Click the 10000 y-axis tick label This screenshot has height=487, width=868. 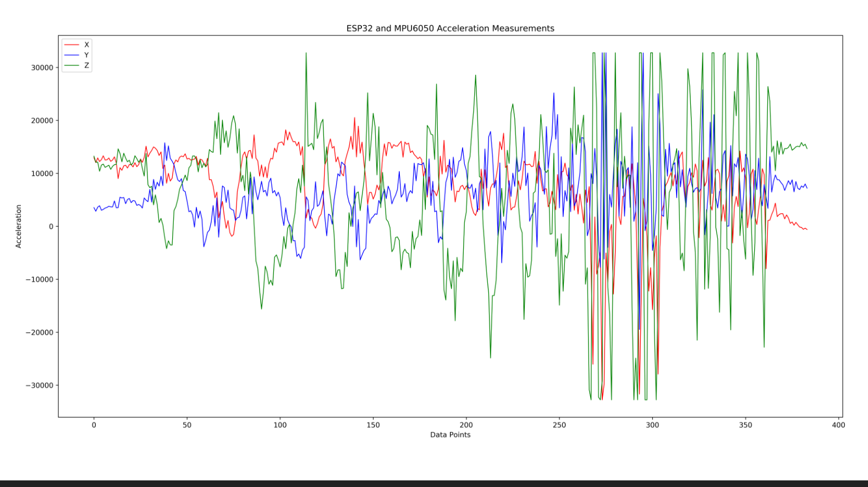[x=42, y=174]
